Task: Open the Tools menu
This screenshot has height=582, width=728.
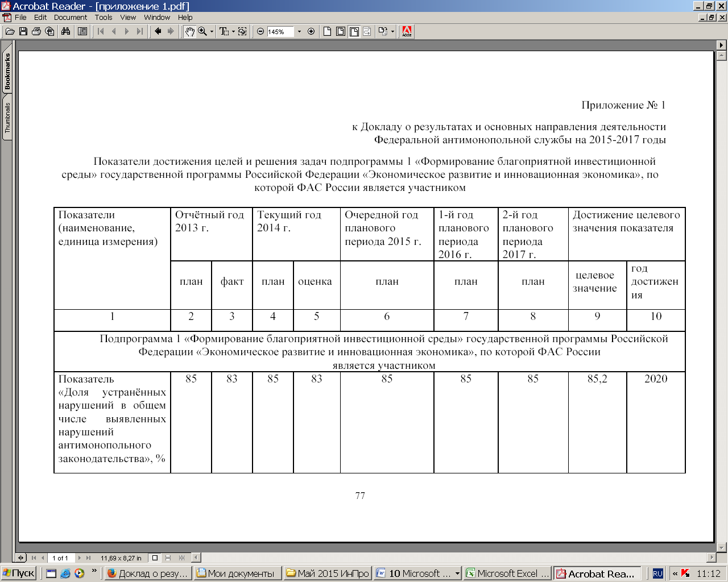Action: 104,18
